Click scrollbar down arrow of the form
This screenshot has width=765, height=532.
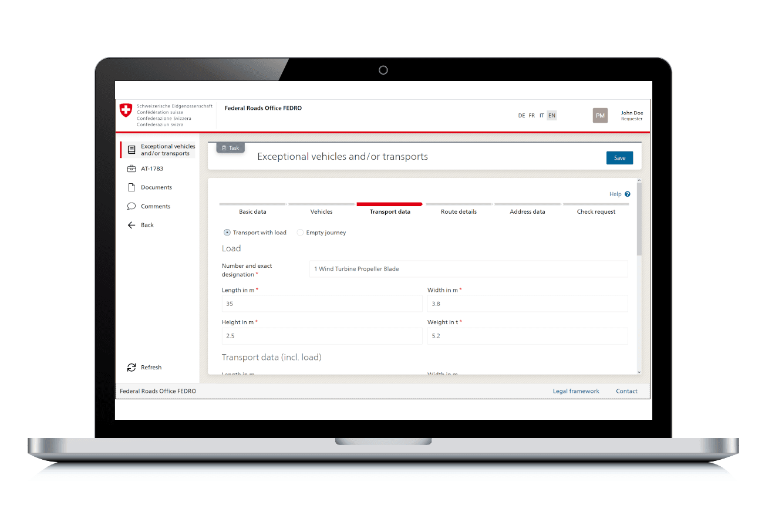click(x=639, y=372)
